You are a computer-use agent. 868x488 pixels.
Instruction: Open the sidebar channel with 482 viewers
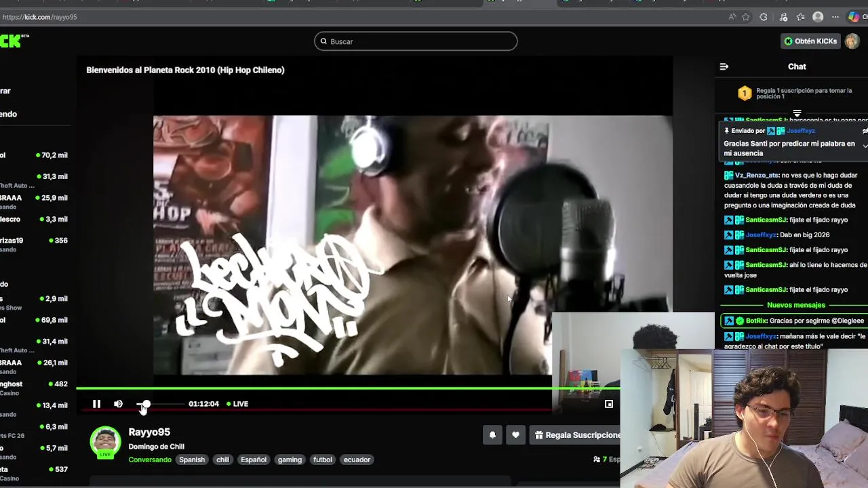[34, 388]
